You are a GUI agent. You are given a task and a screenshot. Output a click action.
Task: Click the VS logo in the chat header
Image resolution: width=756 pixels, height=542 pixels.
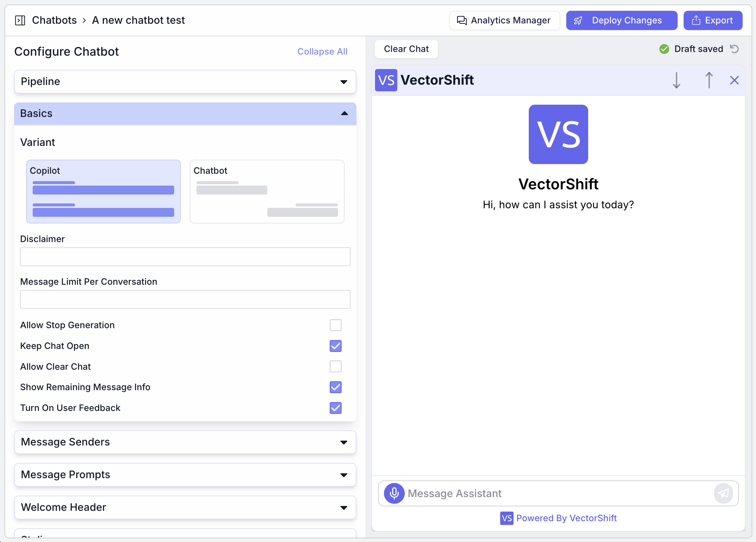tap(386, 80)
